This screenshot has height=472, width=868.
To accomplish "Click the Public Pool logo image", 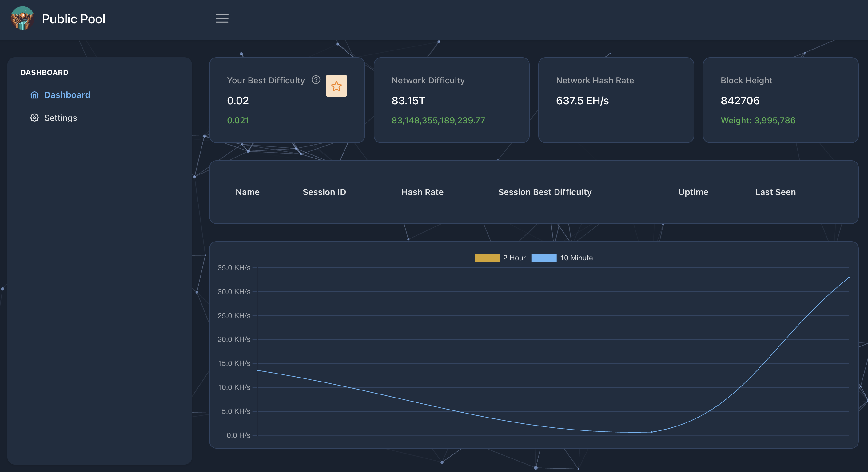I will pyautogui.click(x=22, y=18).
